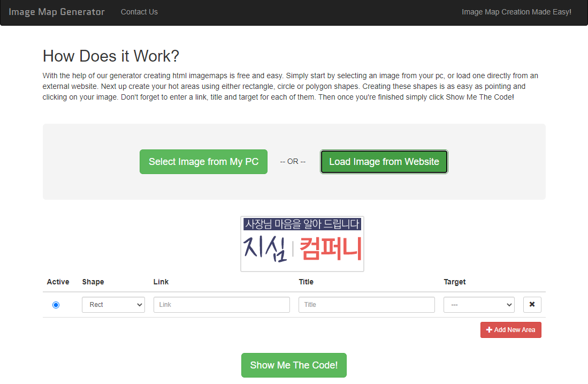Click Image Map Creation Made Easy! text
The image size is (588, 384).
tap(516, 12)
